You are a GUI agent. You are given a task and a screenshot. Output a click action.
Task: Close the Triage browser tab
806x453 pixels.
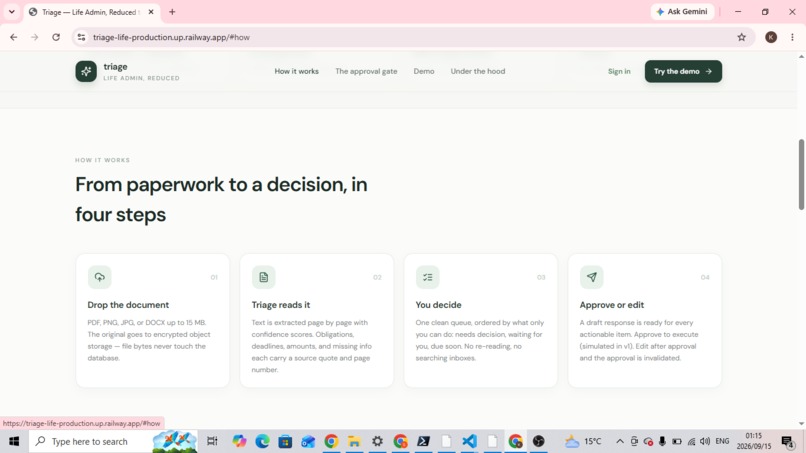point(151,12)
